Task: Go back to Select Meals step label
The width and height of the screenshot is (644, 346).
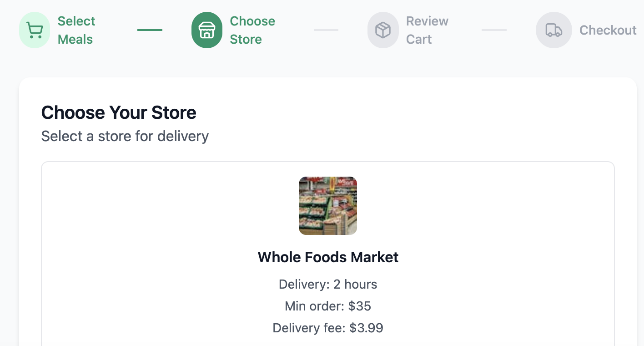Action: (76, 30)
